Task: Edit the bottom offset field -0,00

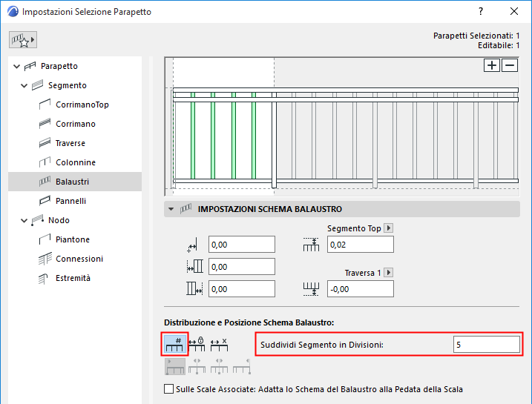Action: 361,289
